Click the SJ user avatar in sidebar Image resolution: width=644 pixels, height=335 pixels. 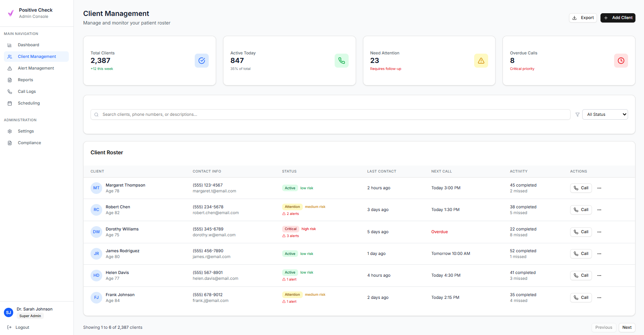[9, 312]
